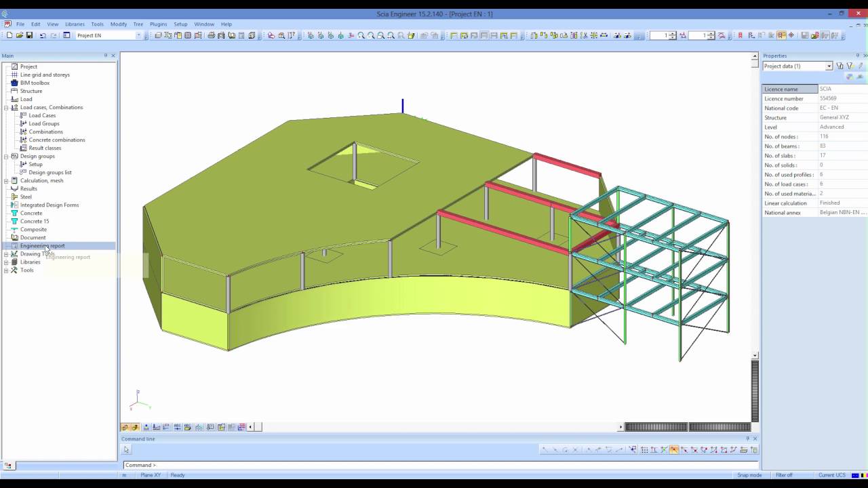
Task: Open the Setup menu
Action: click(180, 24)
